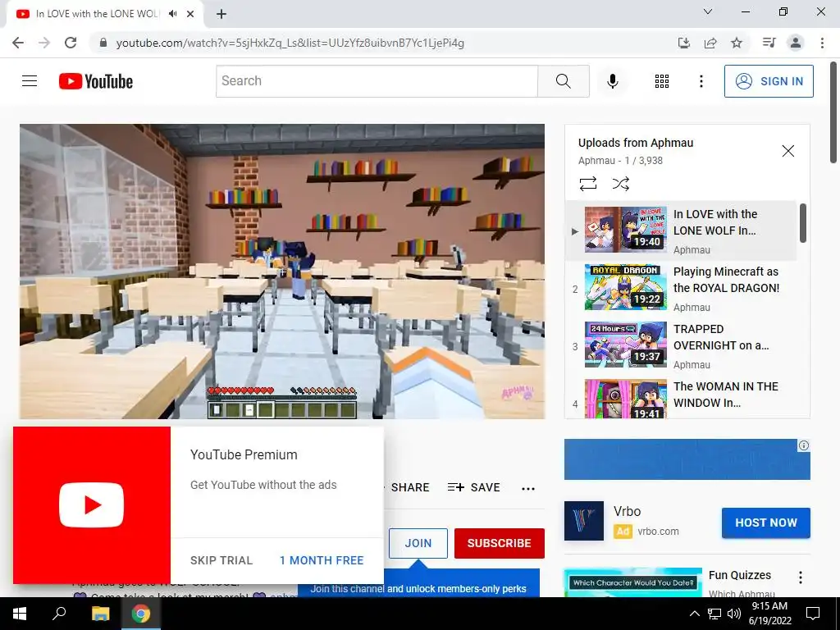
Task: Open Fun Quizzes options menu
Action: (801, 577)
